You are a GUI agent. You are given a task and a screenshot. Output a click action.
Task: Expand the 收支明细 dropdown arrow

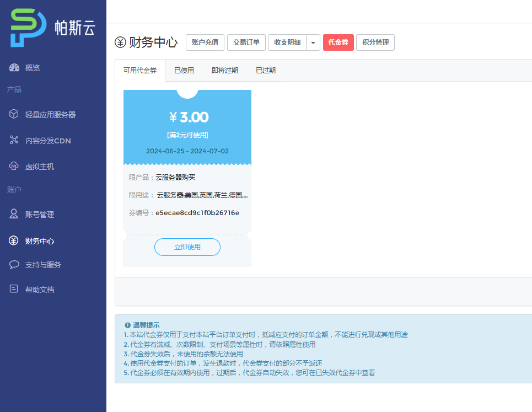tap(313, 42)
